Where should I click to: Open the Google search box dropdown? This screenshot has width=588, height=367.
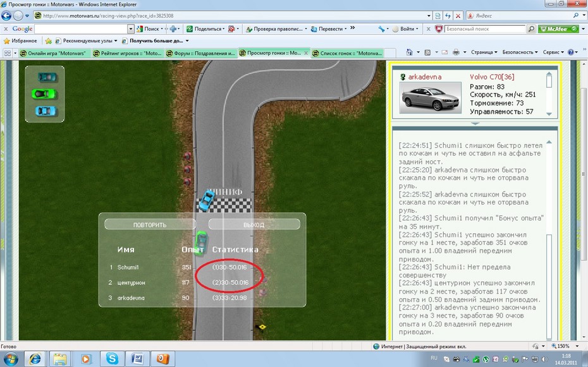pyautogui.click(x=130, y=29)
